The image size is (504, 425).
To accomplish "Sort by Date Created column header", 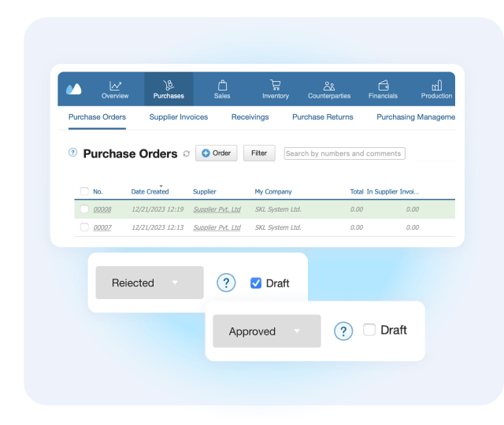I will (x=150, y=191).
